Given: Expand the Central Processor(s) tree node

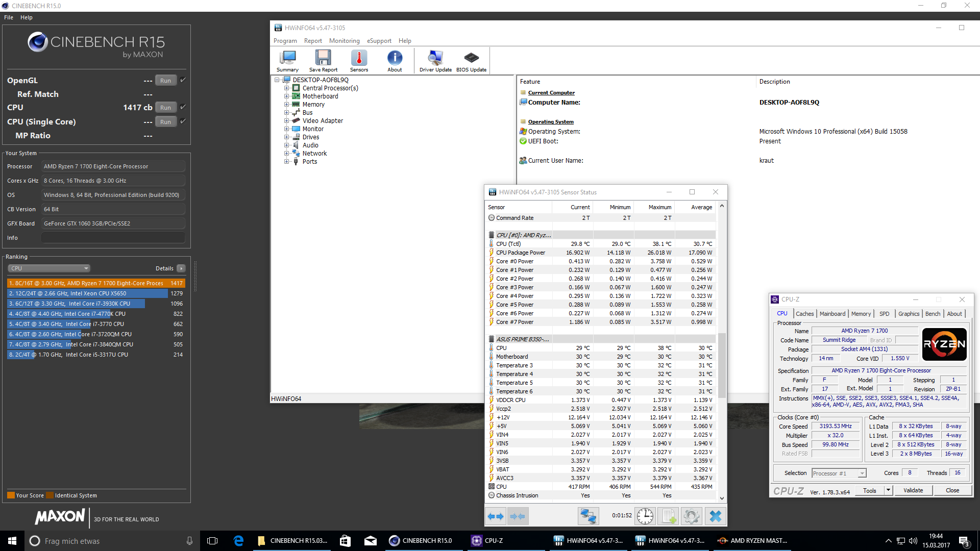Looking at the screenshot, I should pos(287,88).
